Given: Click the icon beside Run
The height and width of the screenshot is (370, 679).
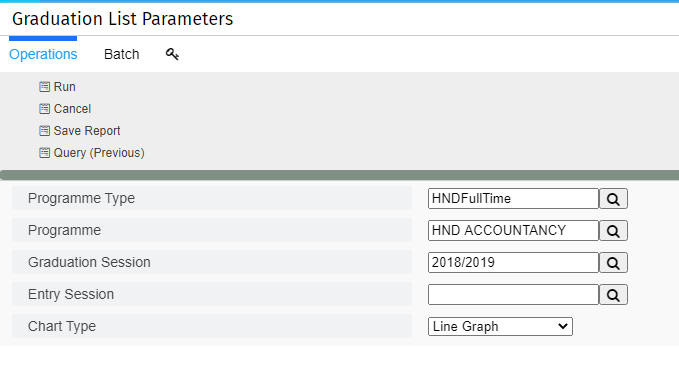Looking at the screenshot, I should click(44, 87).
